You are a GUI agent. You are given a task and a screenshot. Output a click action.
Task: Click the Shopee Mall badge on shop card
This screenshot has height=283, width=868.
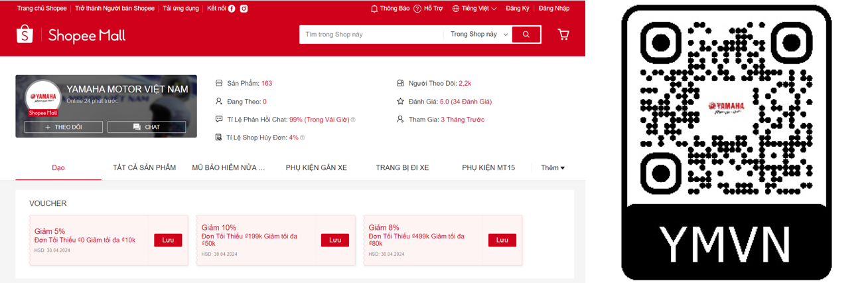43,113
